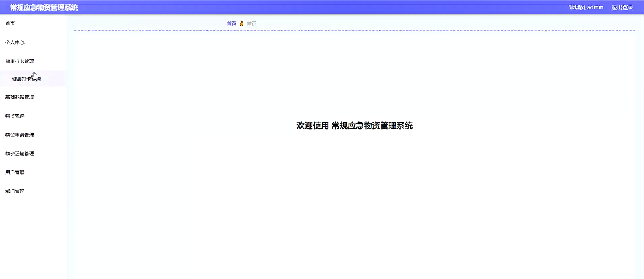This screenshot has height=279, width=644.
Task: Collapse the 健康打卡管理 parent menu group
Action: (x=19, y=61)
